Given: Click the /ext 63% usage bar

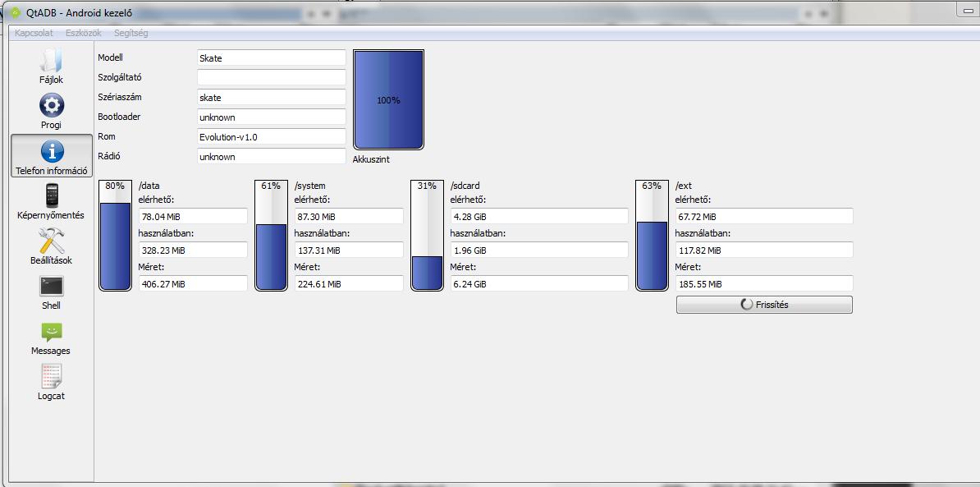Looking at the screenshot, I should 652,236.
